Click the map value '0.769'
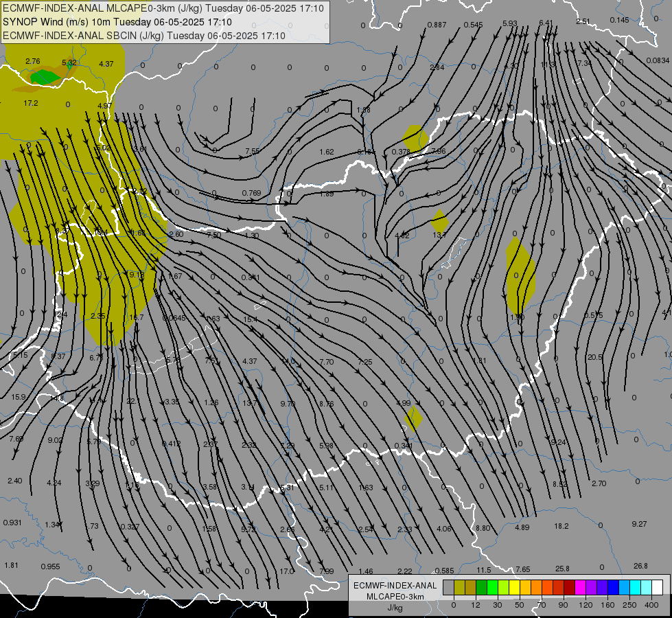672x618 pixels. click(251, 193)
